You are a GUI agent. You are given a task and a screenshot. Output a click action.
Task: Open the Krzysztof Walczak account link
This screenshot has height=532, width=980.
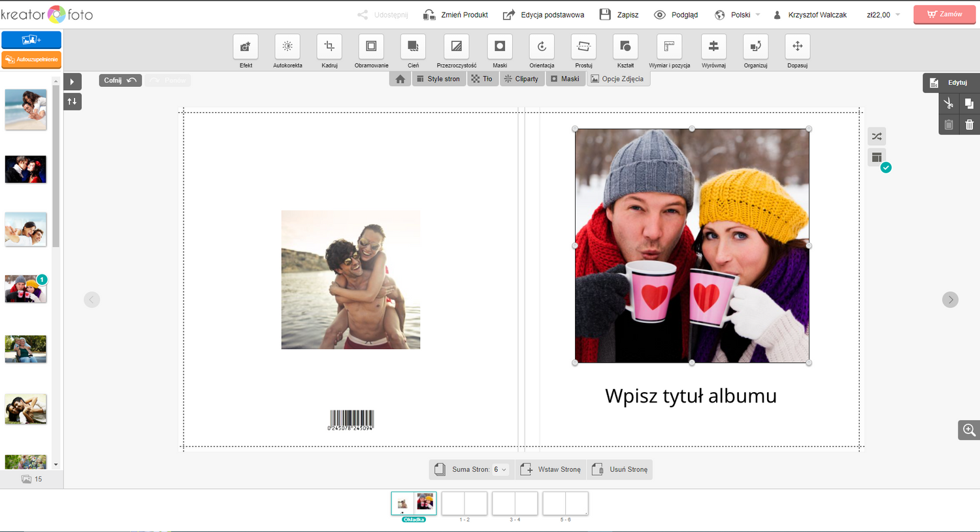click(x=810, y=14)
